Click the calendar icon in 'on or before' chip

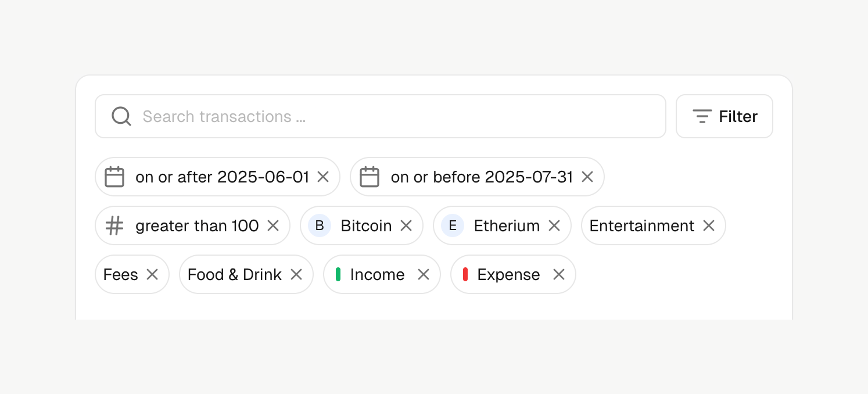click(x=370, y=177)
